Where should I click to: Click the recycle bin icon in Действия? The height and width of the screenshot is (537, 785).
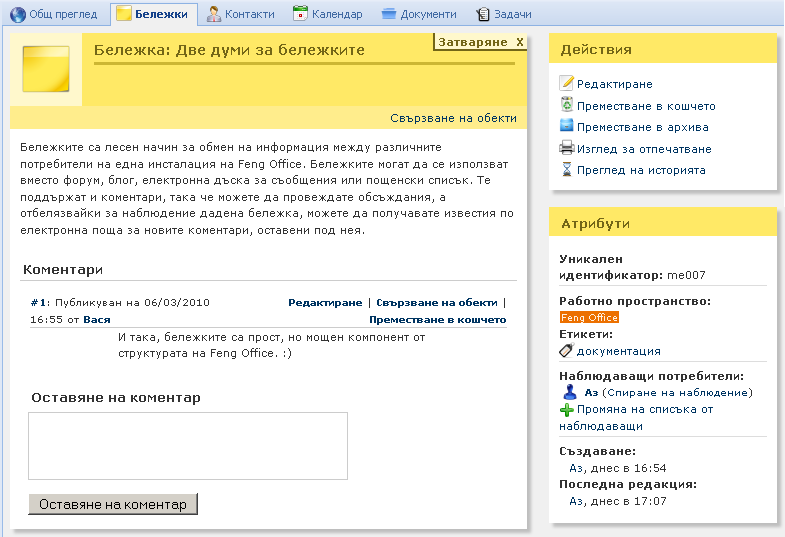click(x=567, y=105)
